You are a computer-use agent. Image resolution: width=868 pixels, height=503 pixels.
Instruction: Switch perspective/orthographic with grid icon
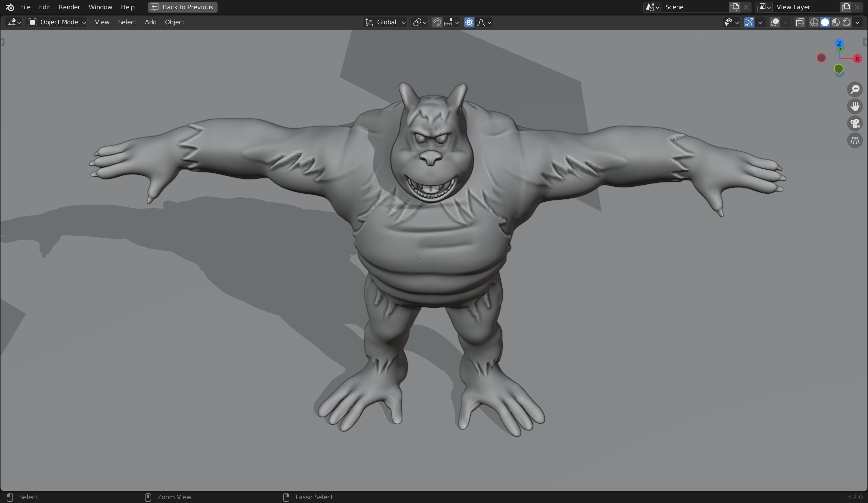[855, 140]
